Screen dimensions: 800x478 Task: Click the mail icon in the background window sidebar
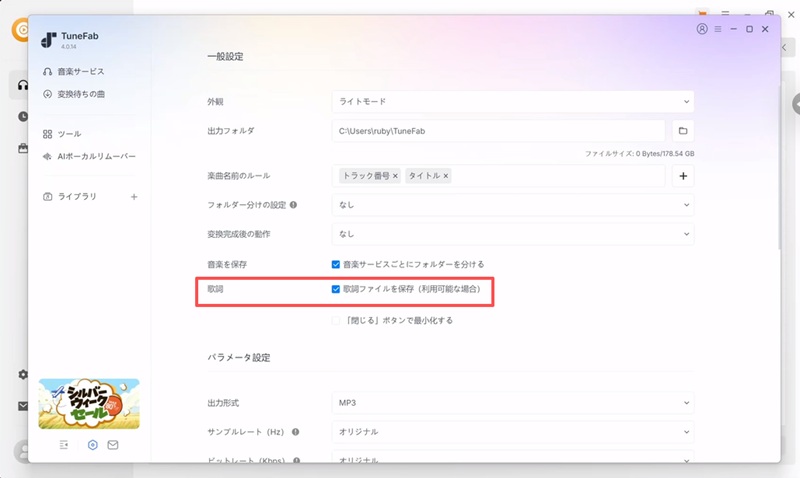(23, 406)
